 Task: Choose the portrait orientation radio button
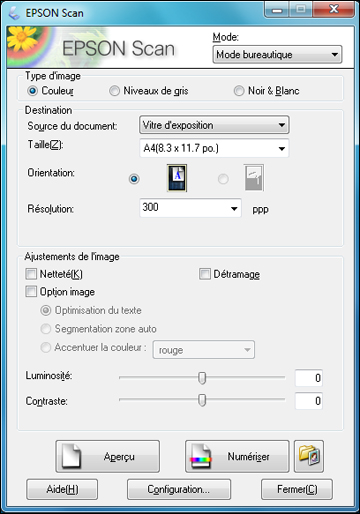(x=134, y=179)
